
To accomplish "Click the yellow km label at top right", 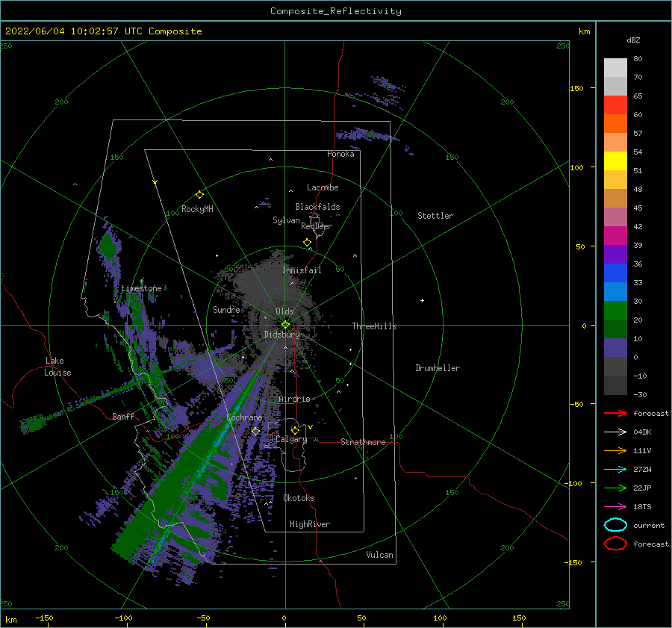I will 584,31.
